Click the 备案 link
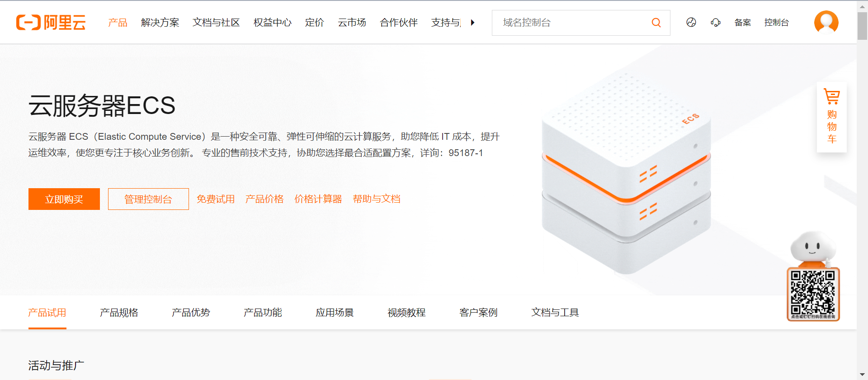Image resolution: width=868 pixels, height=380 pixels. (x=742, y=23)
